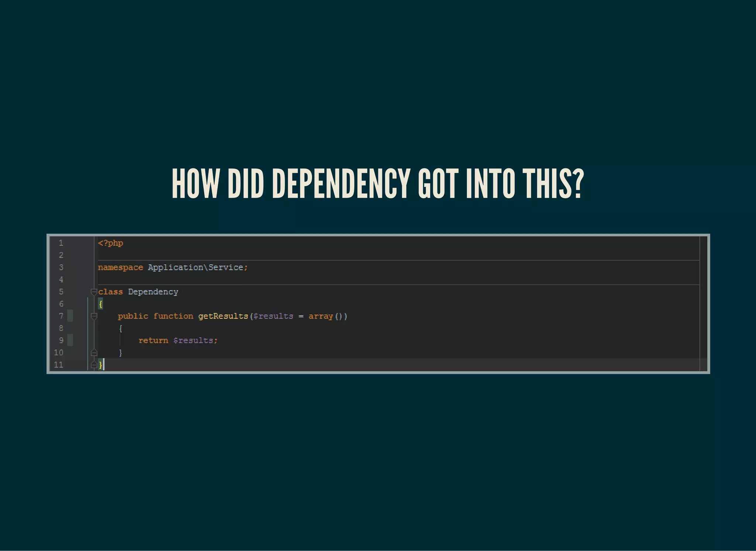Click the <?php opening tag
Viewport: 756px width, 551px height.
[111, 243]
